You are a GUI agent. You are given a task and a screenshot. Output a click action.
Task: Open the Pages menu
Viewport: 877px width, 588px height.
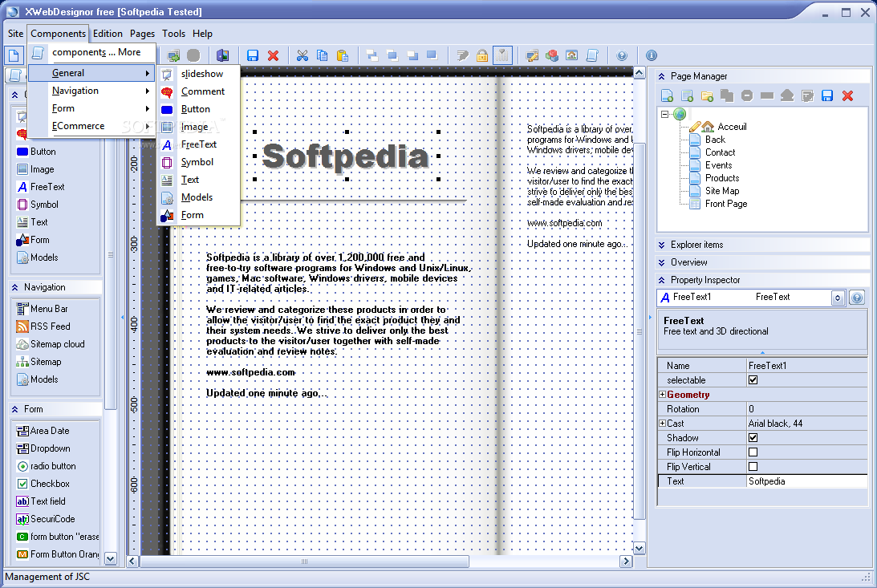(x=142, y=34)
